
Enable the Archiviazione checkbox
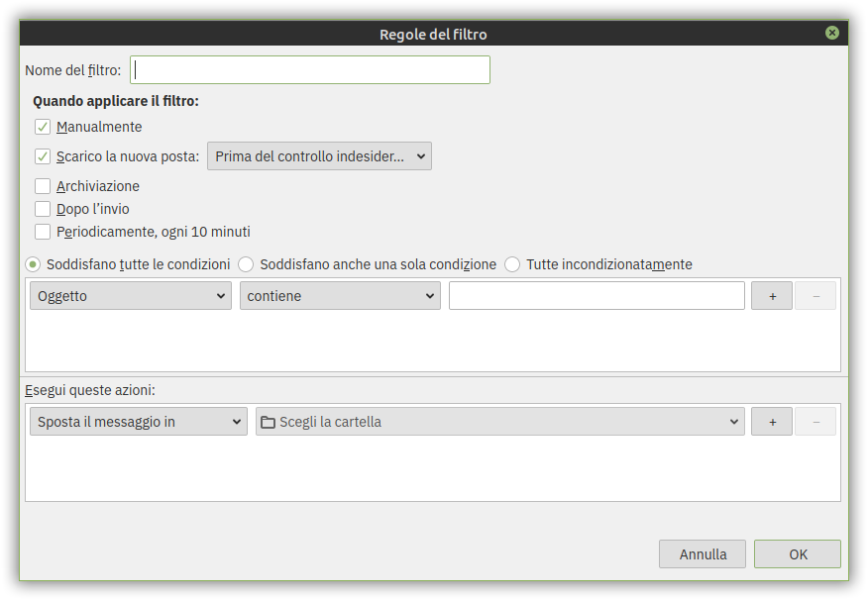(43, 186)
